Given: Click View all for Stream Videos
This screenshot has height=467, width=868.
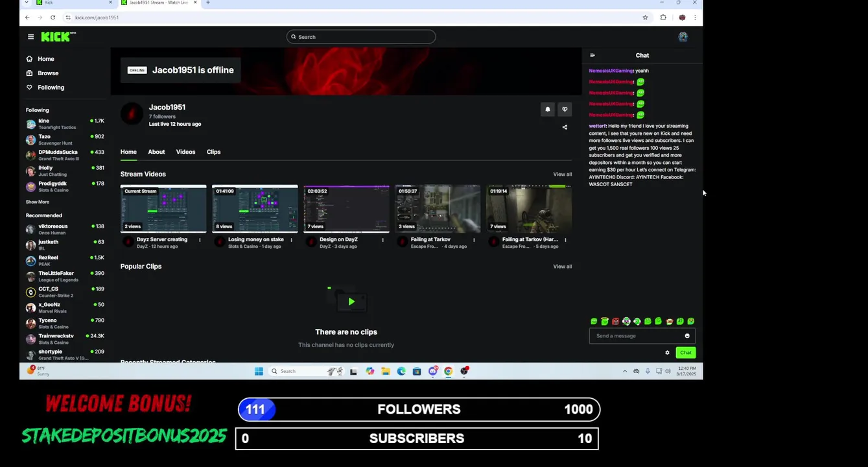Looking at the screenshot, I should point(562,174).
